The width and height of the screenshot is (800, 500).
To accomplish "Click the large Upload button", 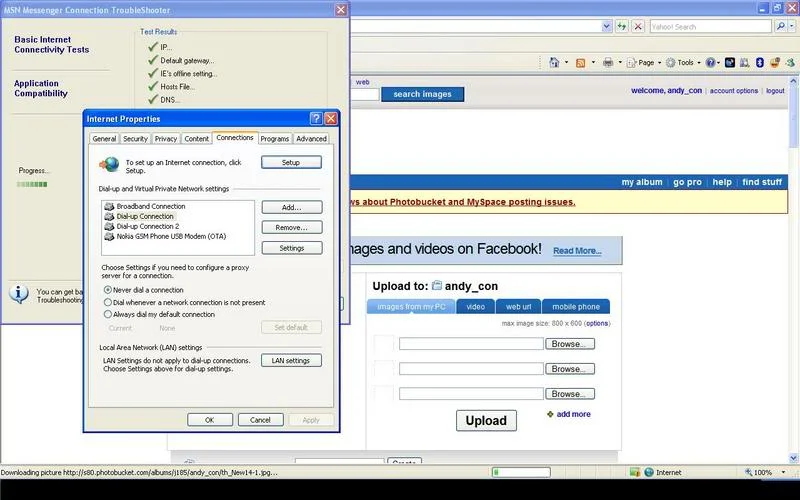I will coord(486,421).
